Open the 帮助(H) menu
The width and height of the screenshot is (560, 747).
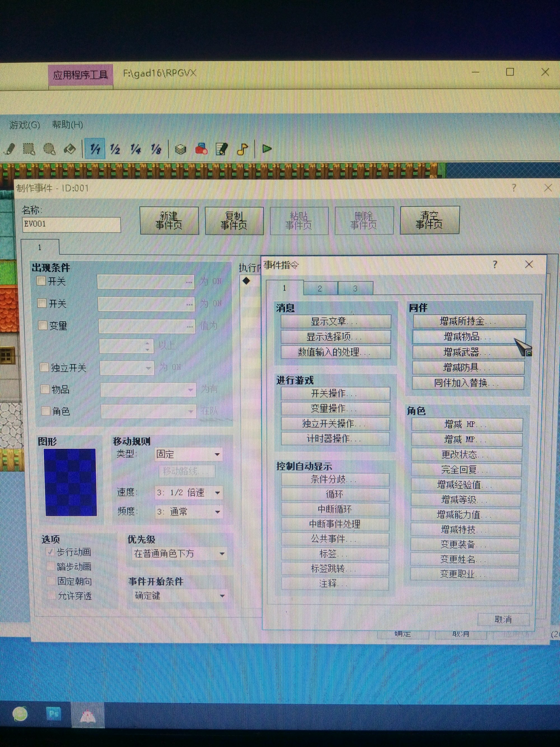click(x=67, y=125)
